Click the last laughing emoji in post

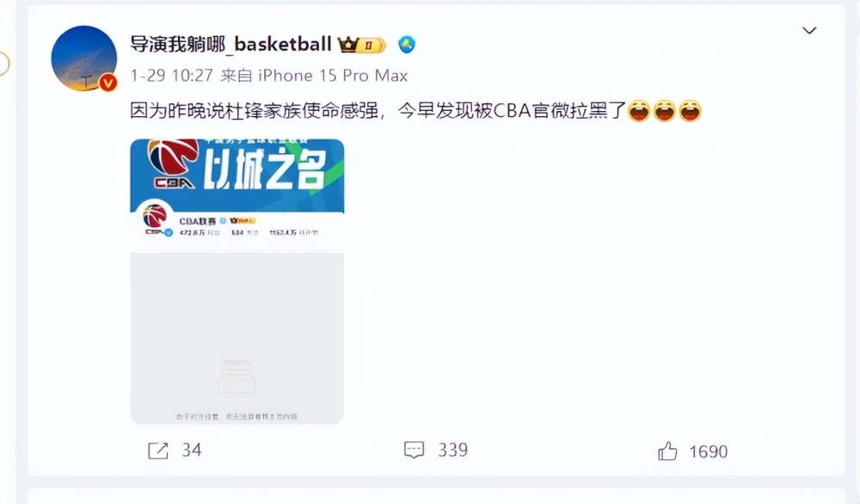(690, 111)
